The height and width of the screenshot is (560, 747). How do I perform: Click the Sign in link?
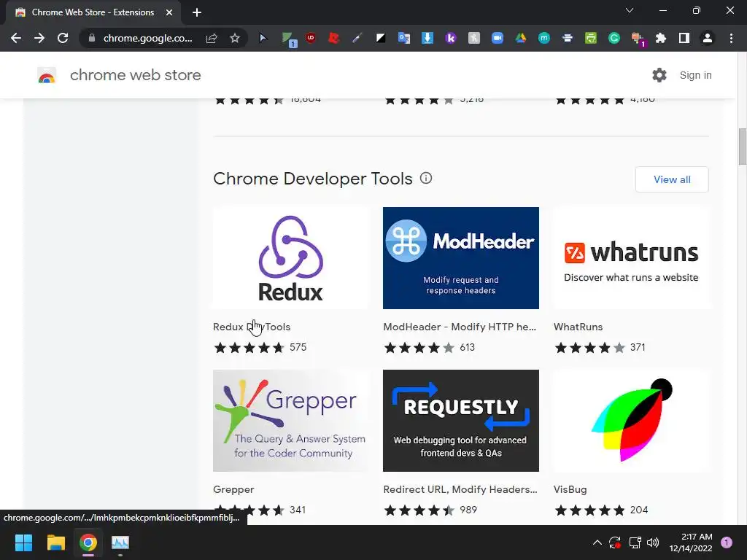tap(695, 75)
